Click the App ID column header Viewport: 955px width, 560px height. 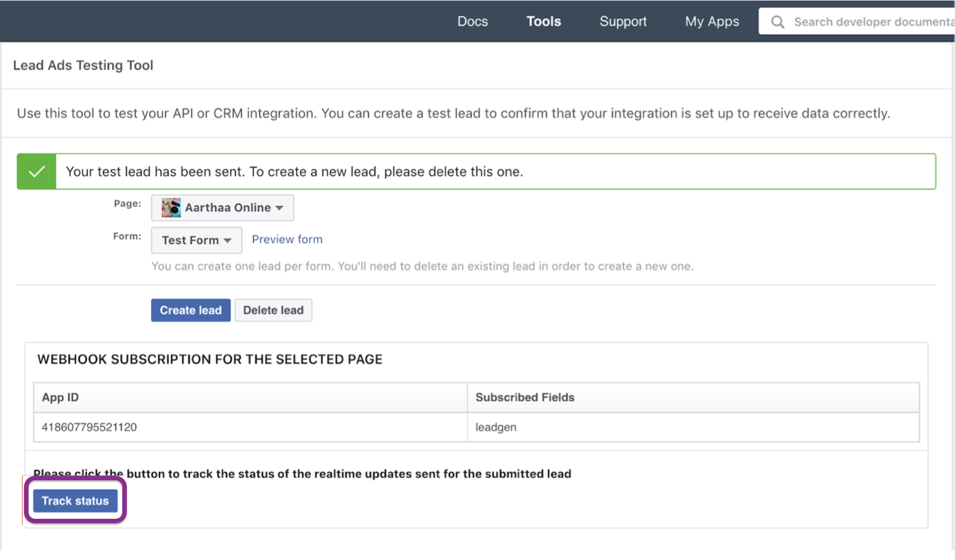[x=60, y=397]
